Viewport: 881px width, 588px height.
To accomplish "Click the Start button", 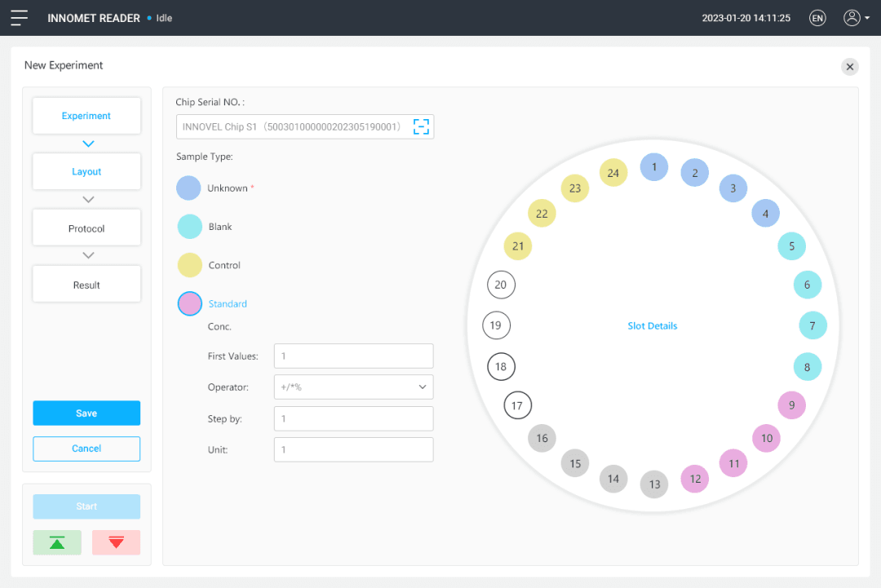I will coord(86,506).
